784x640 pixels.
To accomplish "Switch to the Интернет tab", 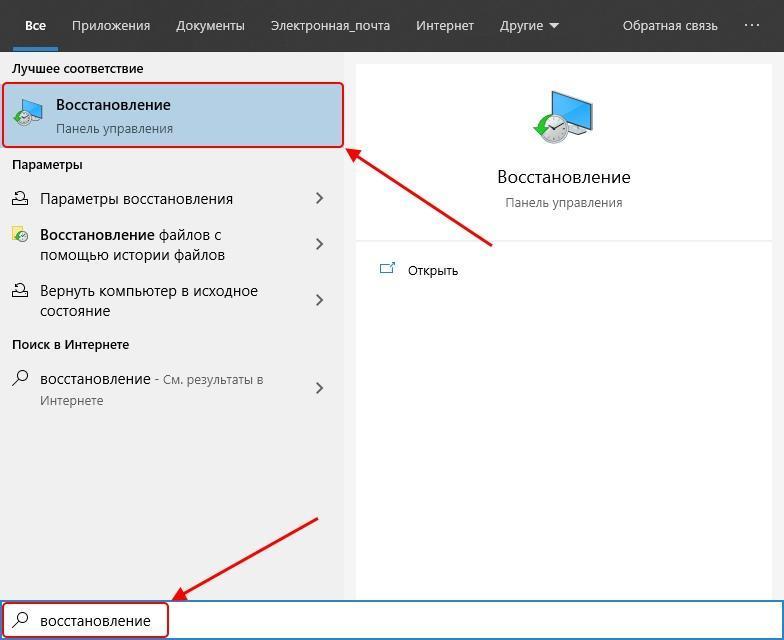I will 444,26.
